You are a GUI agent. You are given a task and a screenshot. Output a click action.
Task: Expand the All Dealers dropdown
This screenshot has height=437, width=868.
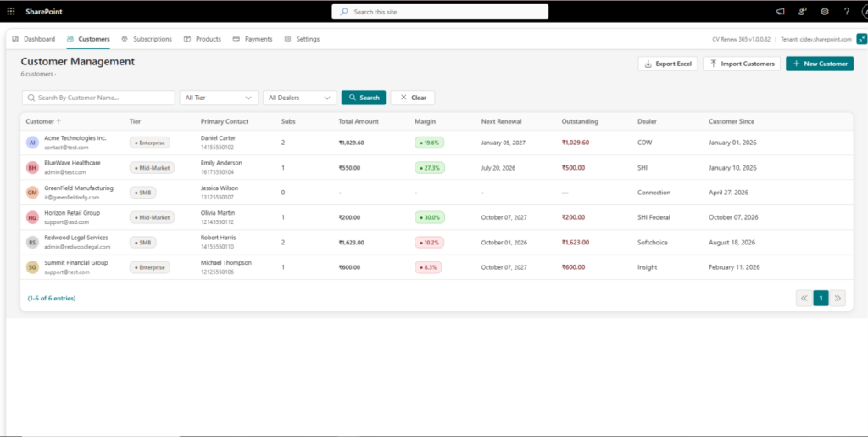tap(299, 98)
